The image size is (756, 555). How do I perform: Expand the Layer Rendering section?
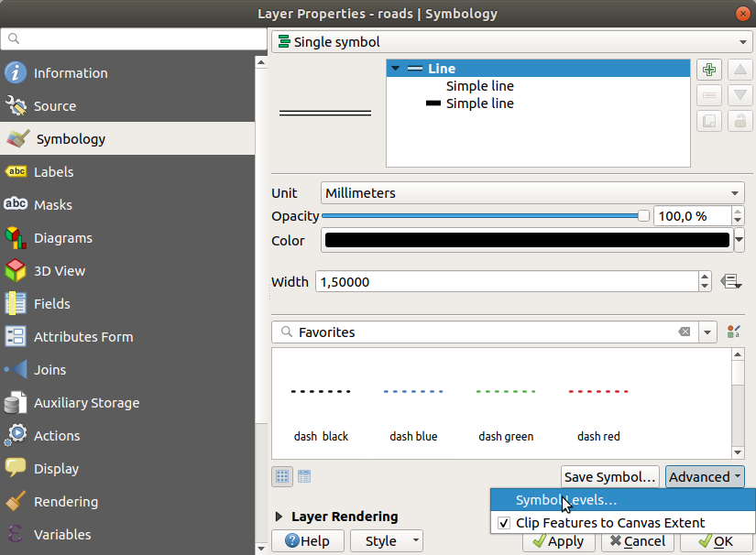[x=280, y=517]
